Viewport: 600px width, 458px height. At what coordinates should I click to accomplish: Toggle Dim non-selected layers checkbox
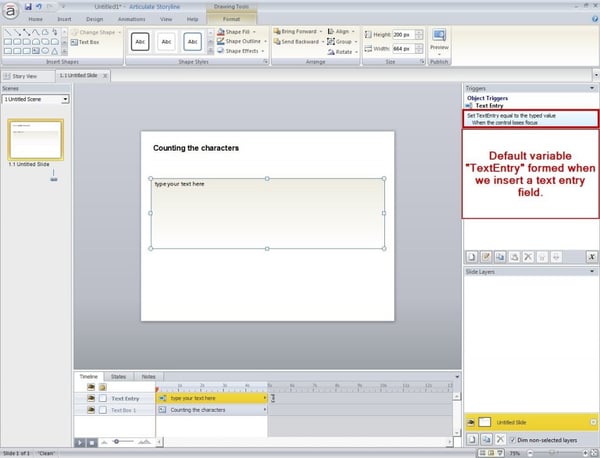(x=513, y=440)
